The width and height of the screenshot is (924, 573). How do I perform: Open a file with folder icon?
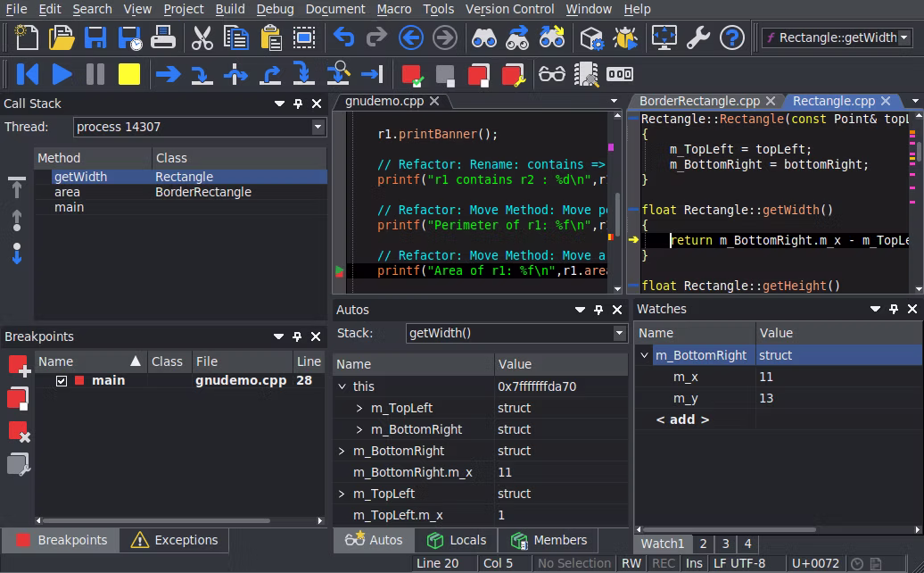[x=62, y=37]
